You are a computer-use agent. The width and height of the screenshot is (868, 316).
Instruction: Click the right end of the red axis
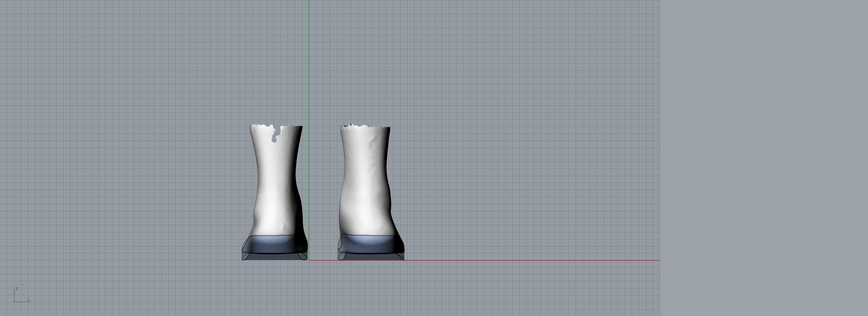pos(658,260)
